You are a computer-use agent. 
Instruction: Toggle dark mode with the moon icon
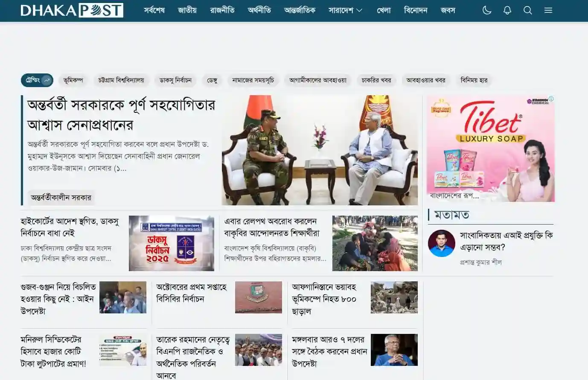pos(487,10)
